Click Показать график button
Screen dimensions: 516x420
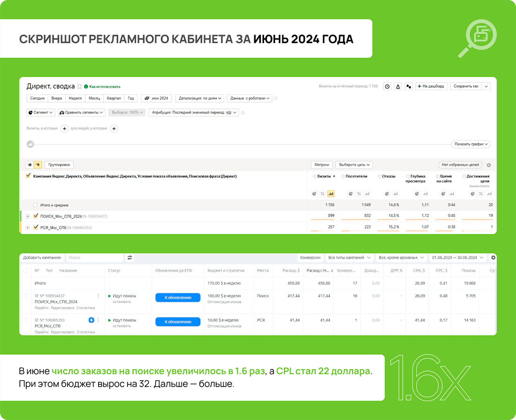470,144
